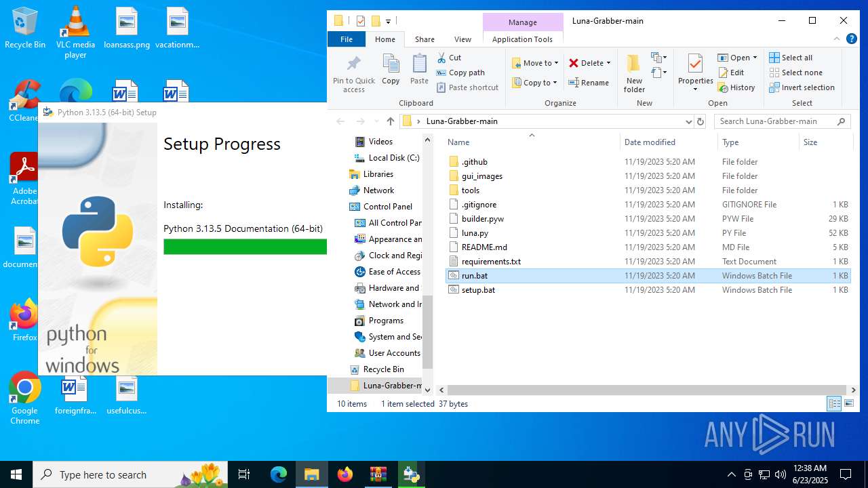Open Python Setup taskbar icon
Image resolution: width=868 pixels, height=488 pixels.
411,474
